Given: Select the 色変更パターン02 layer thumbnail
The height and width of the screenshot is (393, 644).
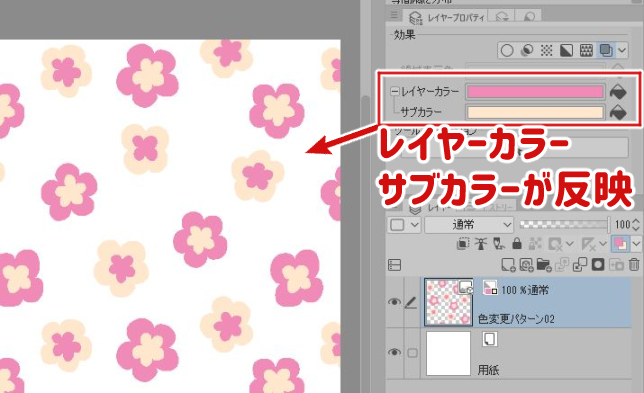Looking at the screenshot, I should (448, 302).
